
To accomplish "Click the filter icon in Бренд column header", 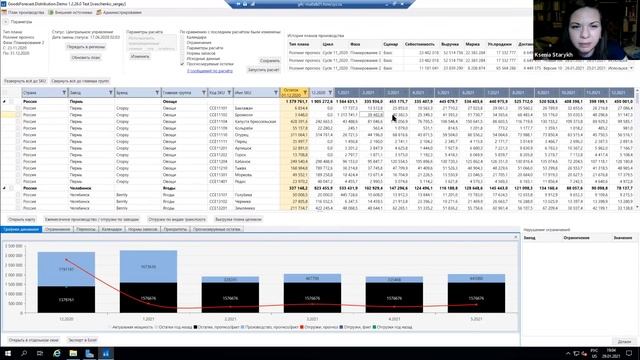I will (x=157, y=93).
